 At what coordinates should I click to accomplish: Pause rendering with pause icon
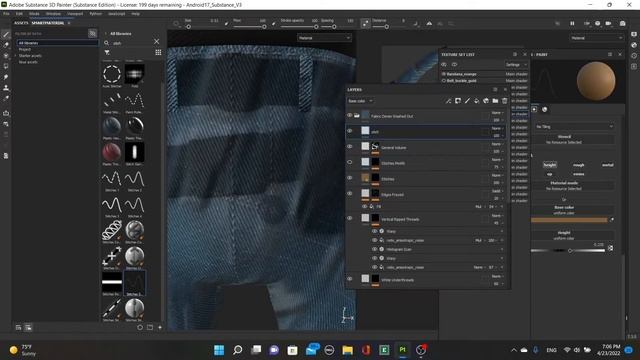pyautogui.click(x=572, y=23)
